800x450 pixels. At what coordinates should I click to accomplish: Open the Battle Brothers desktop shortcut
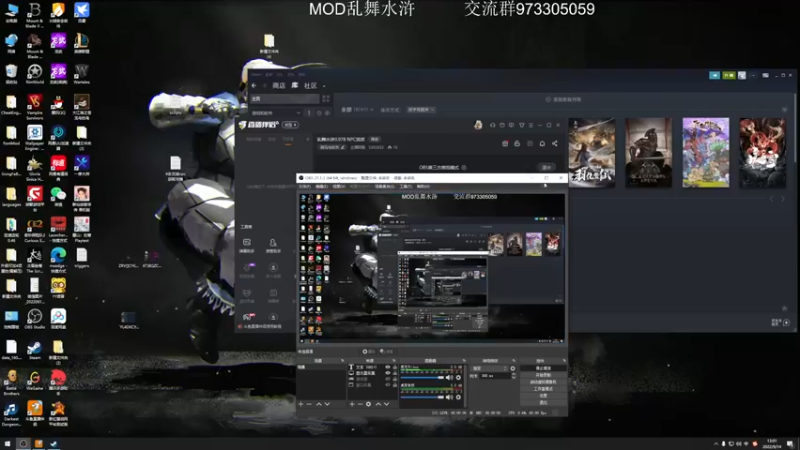[11, 383]
